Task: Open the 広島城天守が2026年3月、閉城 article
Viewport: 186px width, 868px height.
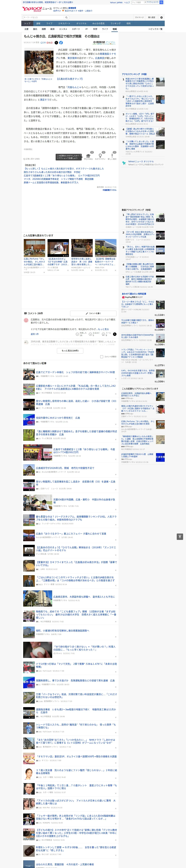Action: [65, 468]
